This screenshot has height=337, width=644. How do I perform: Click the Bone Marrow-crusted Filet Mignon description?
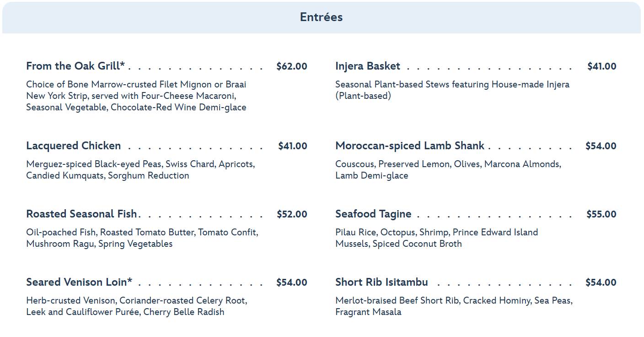[136, 96]
